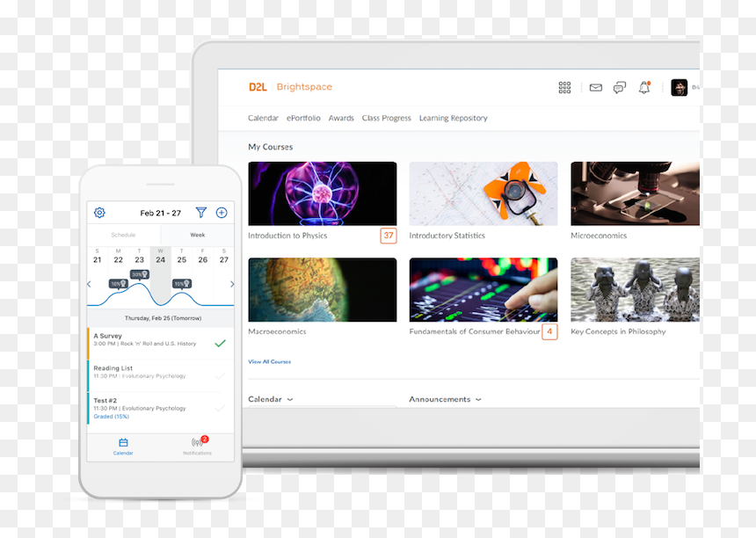The height and width of the screenshot is (538, 756).
Task: Tap the 15% badge under Thursday 25
Action: click(x=182, y=283)
